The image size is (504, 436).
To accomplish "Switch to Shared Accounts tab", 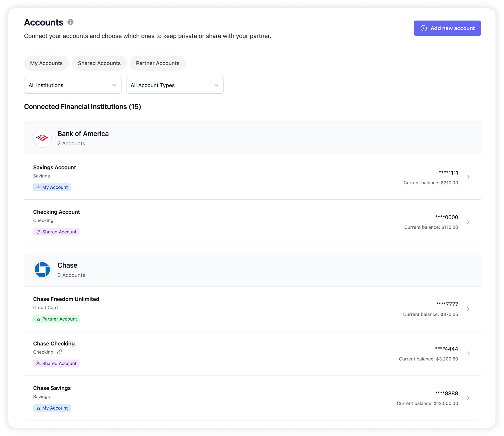I will (x=99, y=63).
